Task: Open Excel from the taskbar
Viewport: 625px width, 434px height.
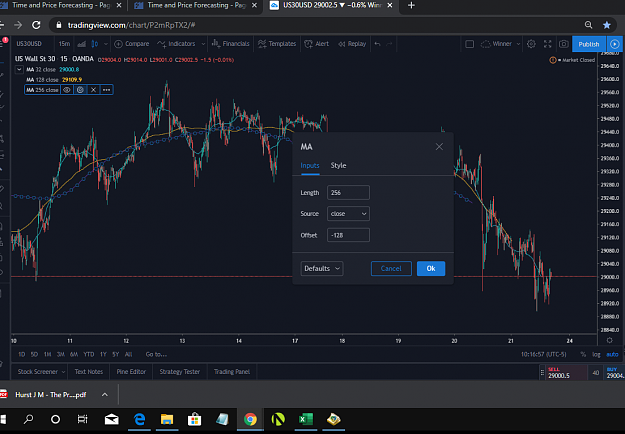Action: click(306, 419)
